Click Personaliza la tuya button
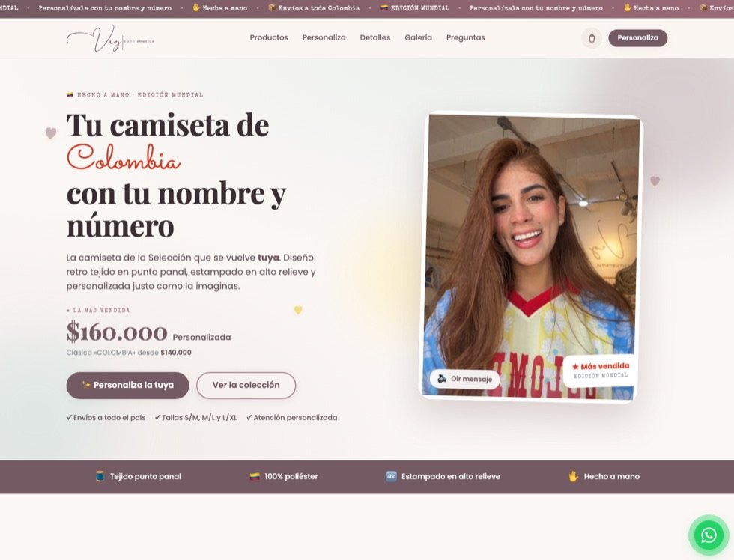This screenshot has width=734, height=560. [x=127, y=385]
